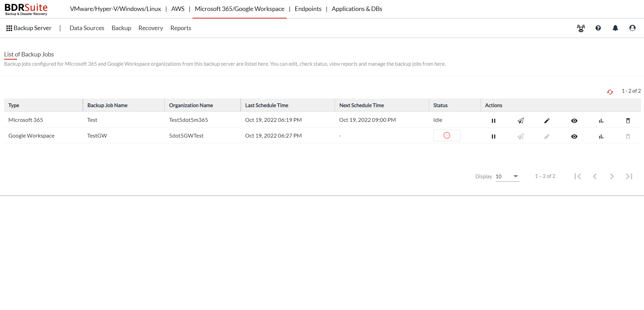644x310 pixels.
Task: Go to the first page of results
Action: point(578,176)
